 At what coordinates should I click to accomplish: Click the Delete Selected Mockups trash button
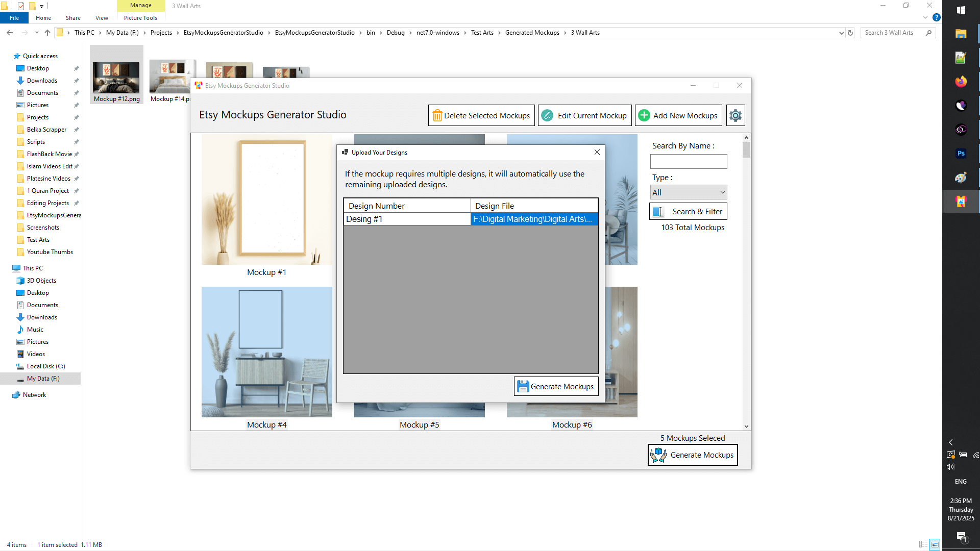click(x=481, y=115)
